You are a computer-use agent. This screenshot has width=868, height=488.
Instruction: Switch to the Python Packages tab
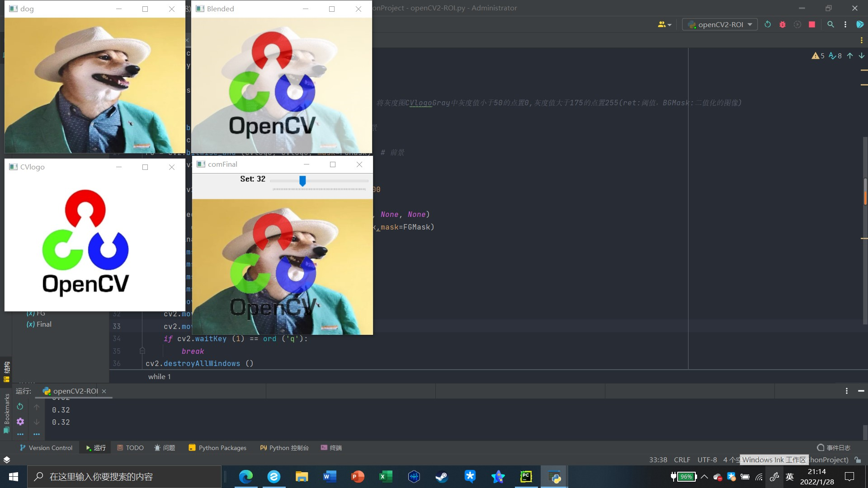[x=217, y=448]
